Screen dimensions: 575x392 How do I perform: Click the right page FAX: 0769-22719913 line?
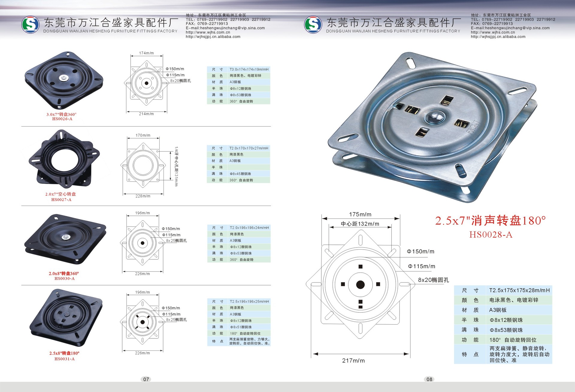coord(492,24)
